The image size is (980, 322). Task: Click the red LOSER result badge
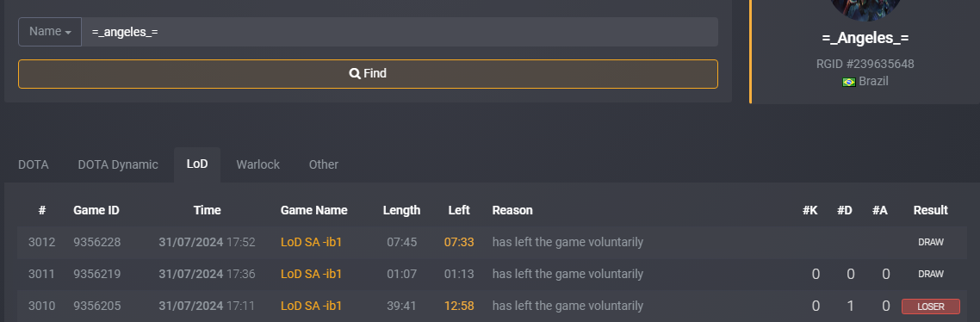931,307
